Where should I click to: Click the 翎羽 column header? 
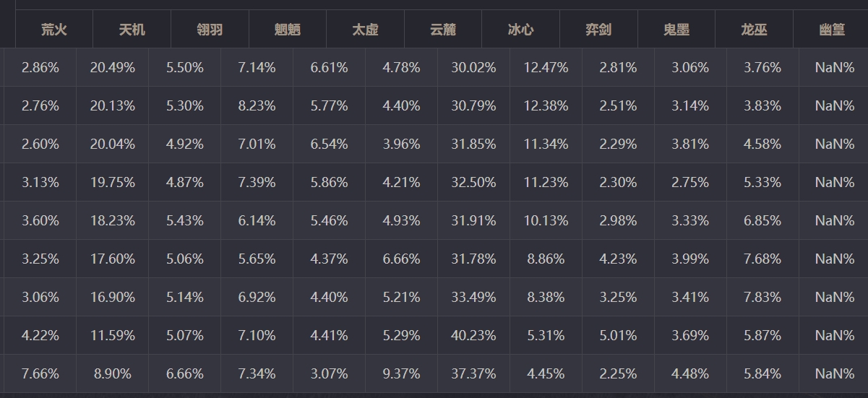coord(210,30)
